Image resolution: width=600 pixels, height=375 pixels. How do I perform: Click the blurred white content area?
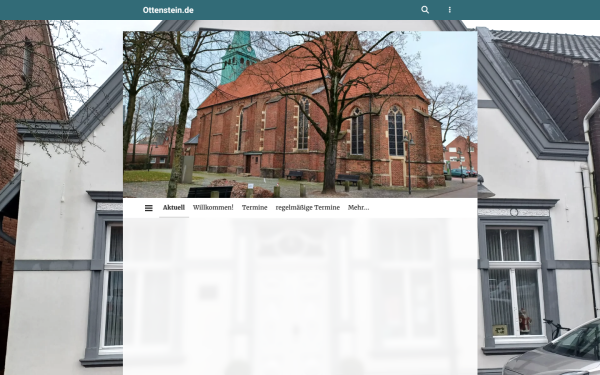tap(300, 297)
